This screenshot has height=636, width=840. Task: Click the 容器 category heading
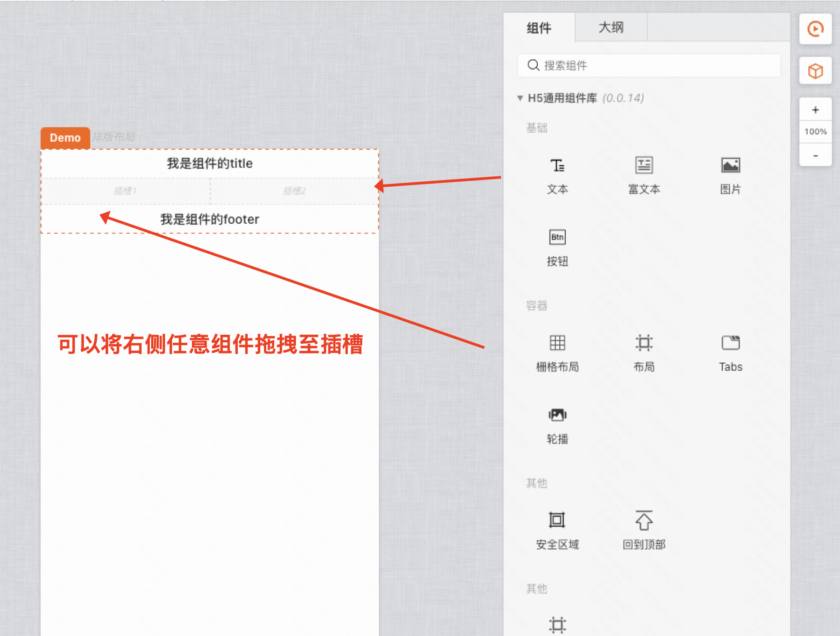(x=537, y=306)
